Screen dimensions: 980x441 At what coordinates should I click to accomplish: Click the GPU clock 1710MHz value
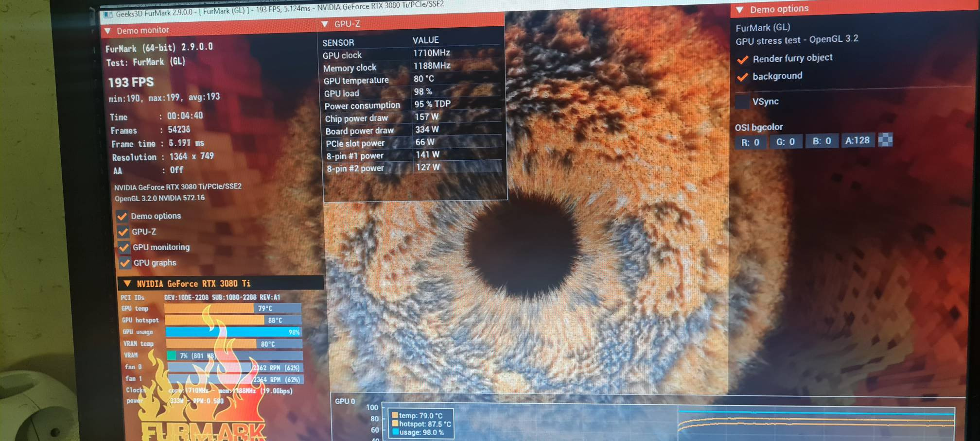click(x=432, y=53)
